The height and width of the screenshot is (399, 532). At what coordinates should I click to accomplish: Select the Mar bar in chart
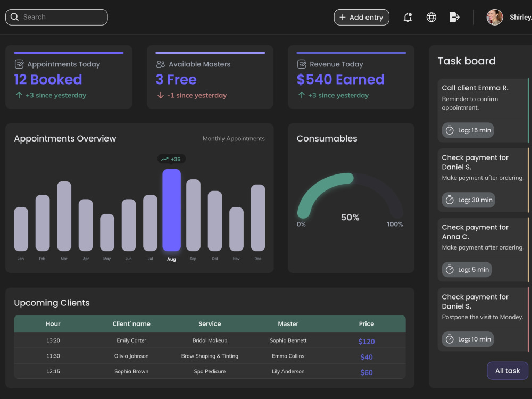[64, 216]
